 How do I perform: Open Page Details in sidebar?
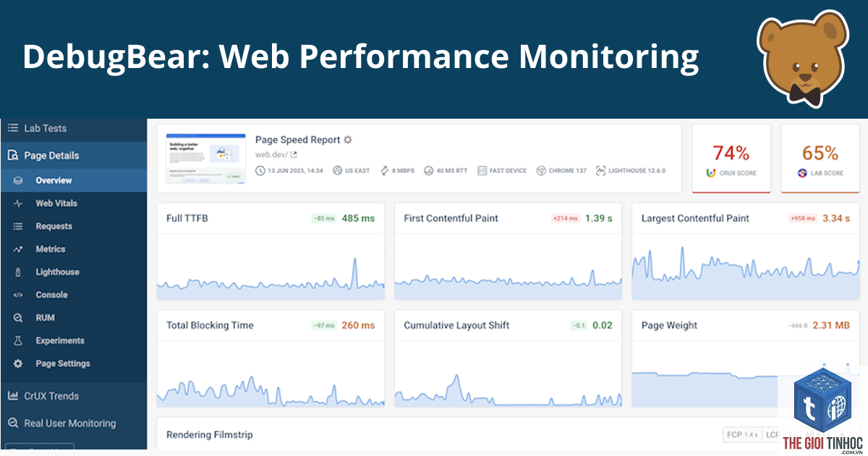click(73, 156)
